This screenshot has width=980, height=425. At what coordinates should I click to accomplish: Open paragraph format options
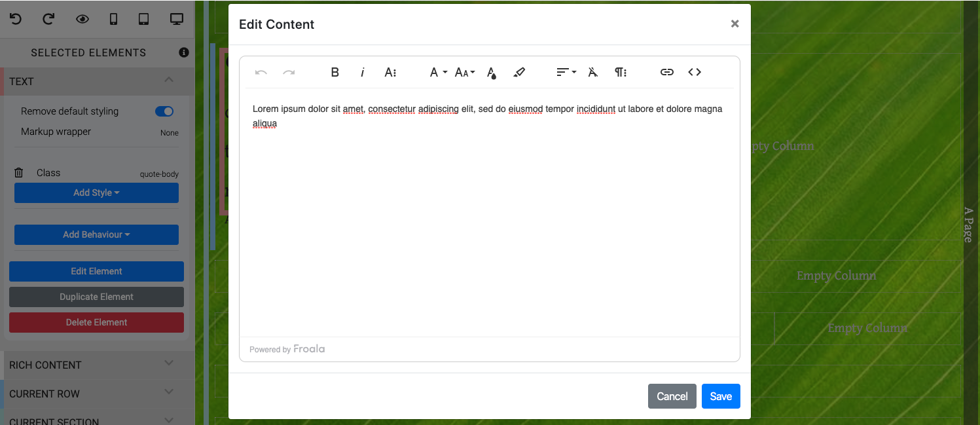621,72
